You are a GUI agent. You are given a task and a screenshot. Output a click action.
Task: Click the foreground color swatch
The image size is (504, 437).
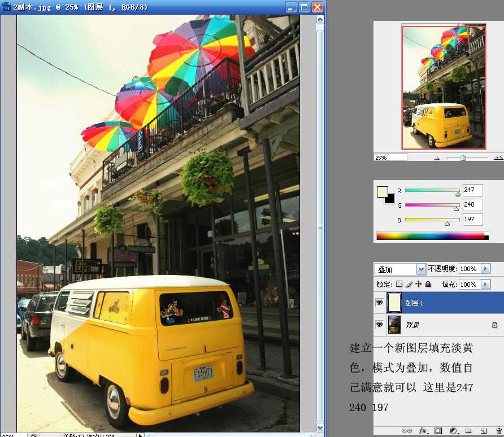click(381, 192)
